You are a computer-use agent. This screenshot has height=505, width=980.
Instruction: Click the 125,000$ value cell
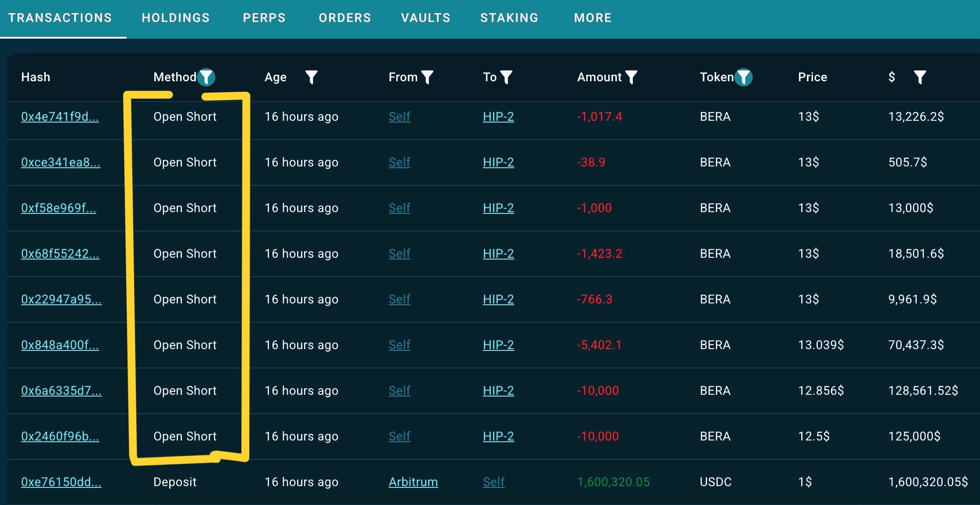(915, 436)
